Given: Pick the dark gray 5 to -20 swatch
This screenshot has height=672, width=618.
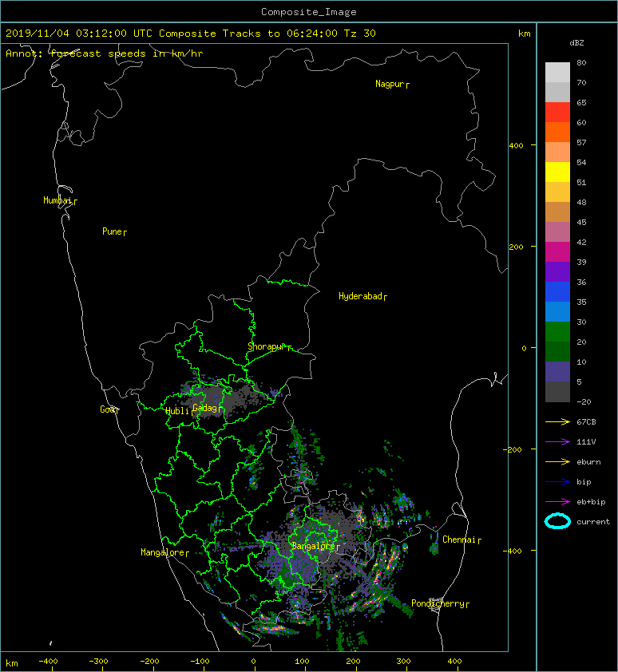Looking at the screenshot, I should coord(557,392).
